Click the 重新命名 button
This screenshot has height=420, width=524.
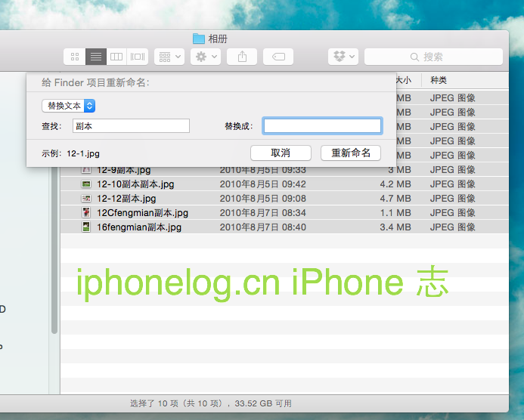pyautogui.click(x=351, y=153)
